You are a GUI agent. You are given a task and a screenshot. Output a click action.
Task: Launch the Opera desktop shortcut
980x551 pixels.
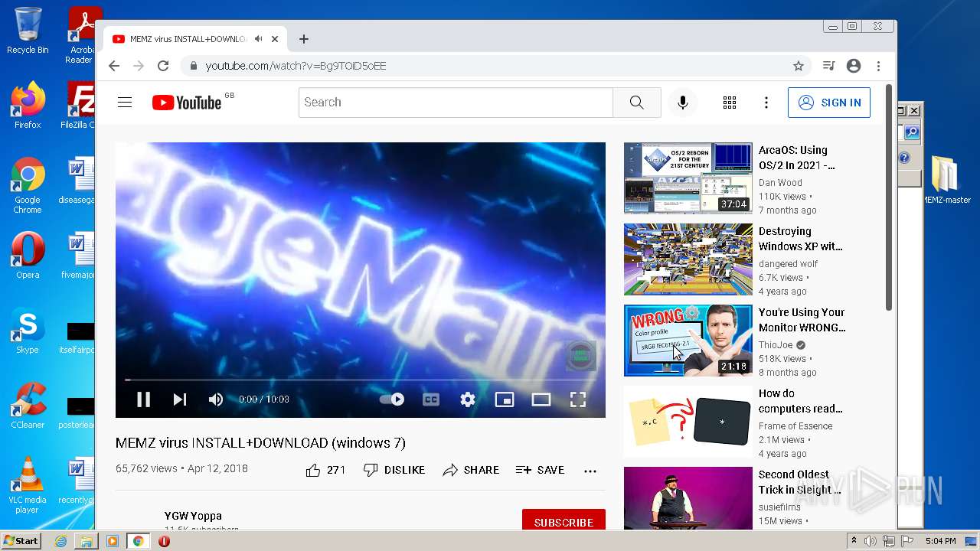click(28, 255)
